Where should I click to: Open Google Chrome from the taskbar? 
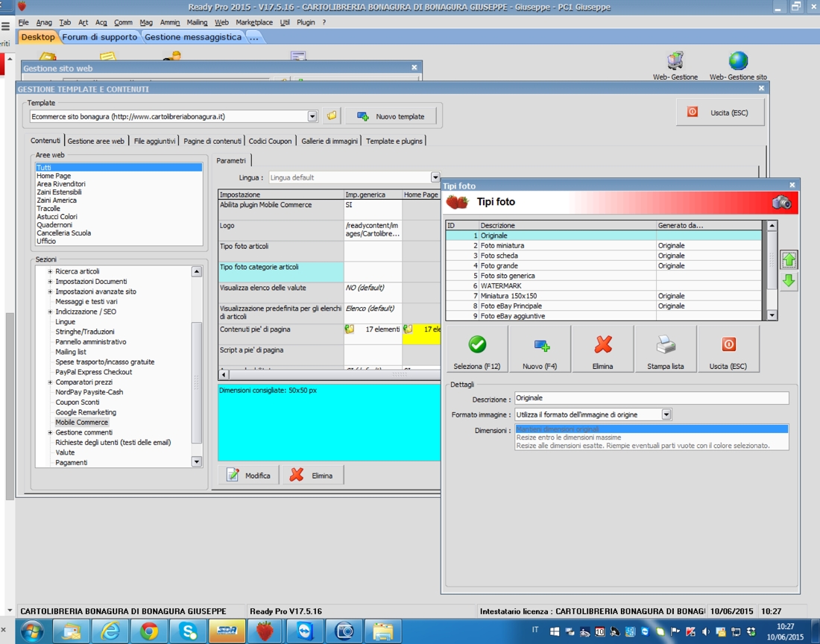coord(149,631)
